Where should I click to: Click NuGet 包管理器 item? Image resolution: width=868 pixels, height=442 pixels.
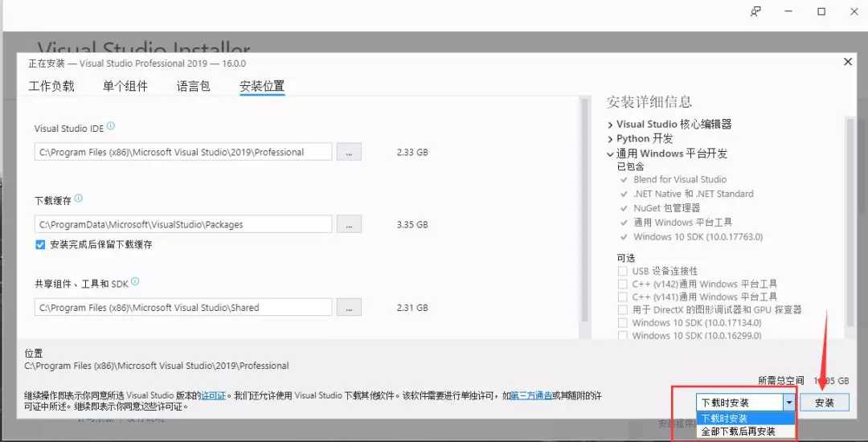pyautogui.click(x=667, y=208)
